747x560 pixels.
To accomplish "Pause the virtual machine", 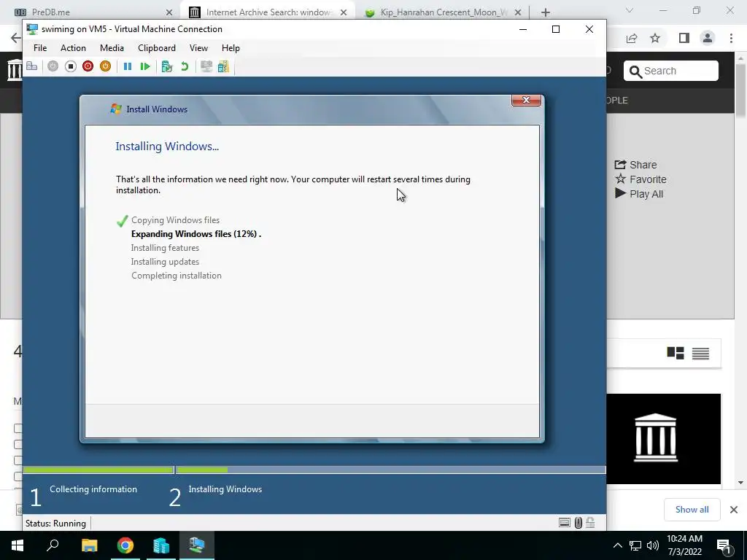I will [128, 66].
